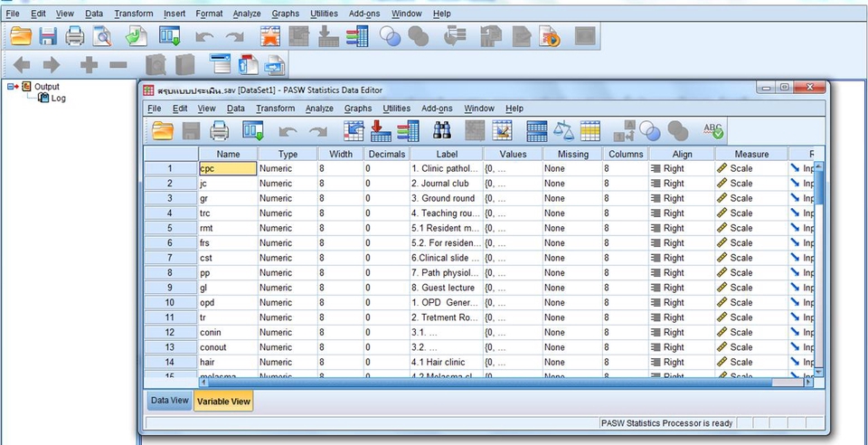Image resolution: width=868 pixels, height=445 pixels.
Task: Run script icon in Output viewer toolbar
Action: click(x=550, y=36)
